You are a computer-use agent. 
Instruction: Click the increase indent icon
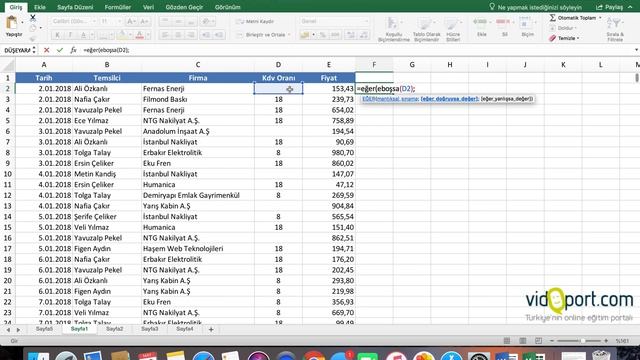pos(219,35)
